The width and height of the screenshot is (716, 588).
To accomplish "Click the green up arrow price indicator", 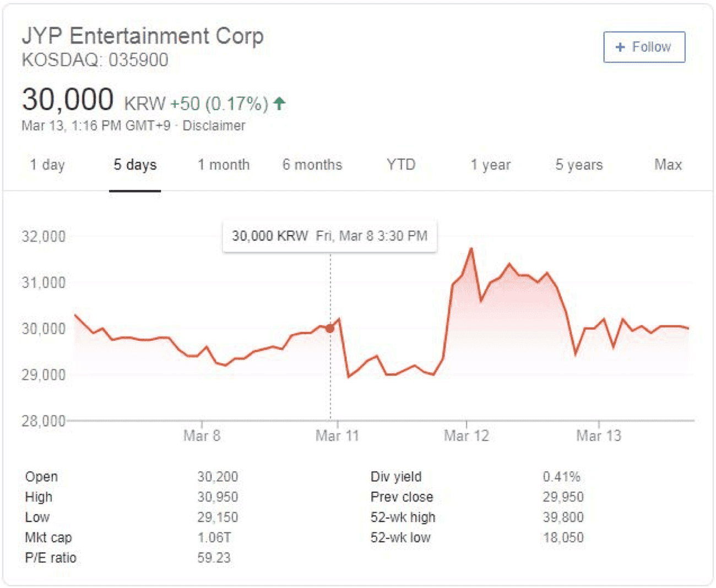I will click(279, 103).
